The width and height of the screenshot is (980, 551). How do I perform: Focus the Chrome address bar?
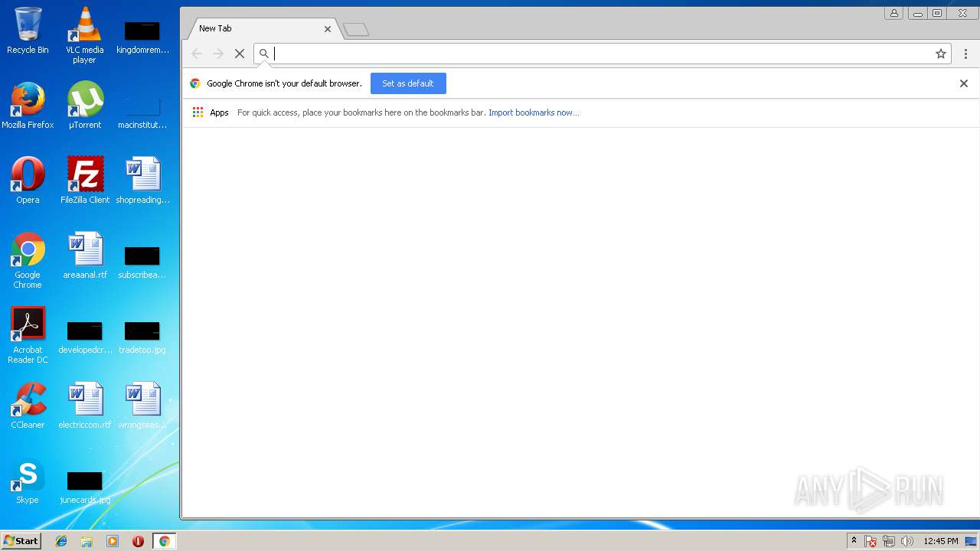pos(602,54)
